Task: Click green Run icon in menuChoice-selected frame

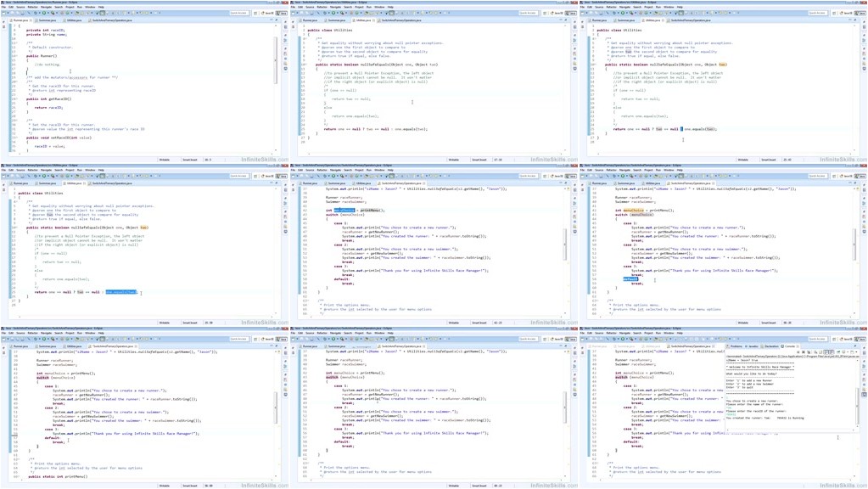Action: click(333, 176)
